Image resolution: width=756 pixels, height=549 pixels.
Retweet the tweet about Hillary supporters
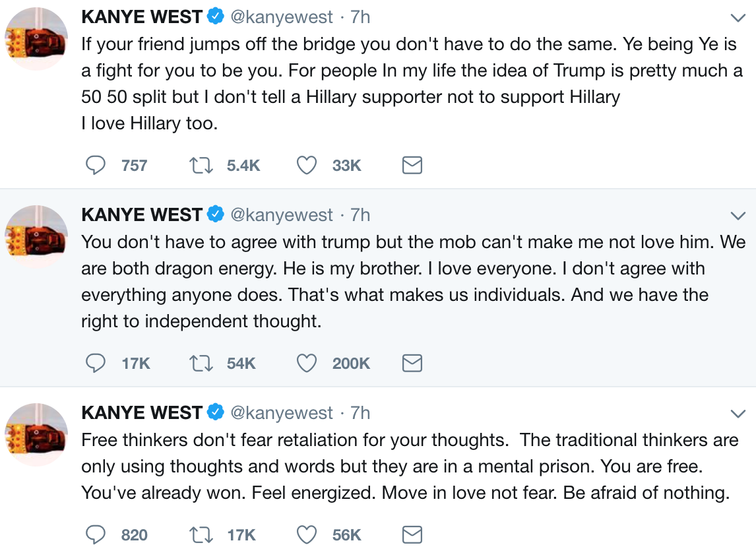(x=200, y=165)
